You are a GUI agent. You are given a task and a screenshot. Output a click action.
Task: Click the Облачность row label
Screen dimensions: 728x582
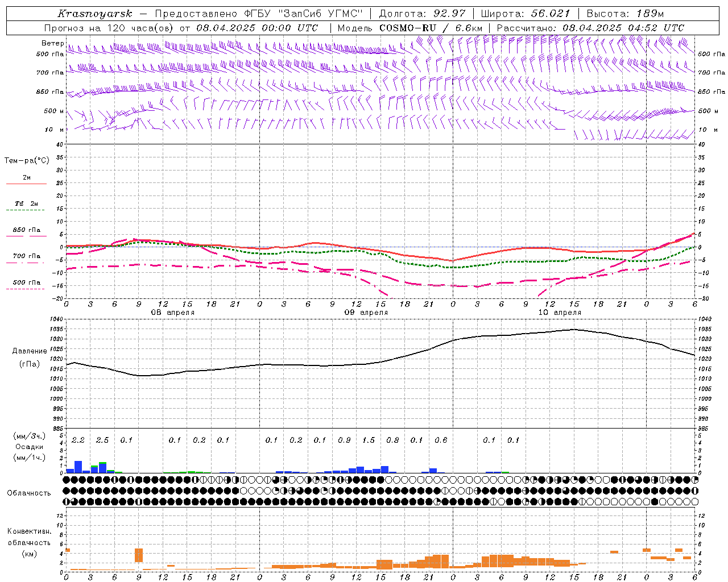pyautogui.click(x=29, y=493)
